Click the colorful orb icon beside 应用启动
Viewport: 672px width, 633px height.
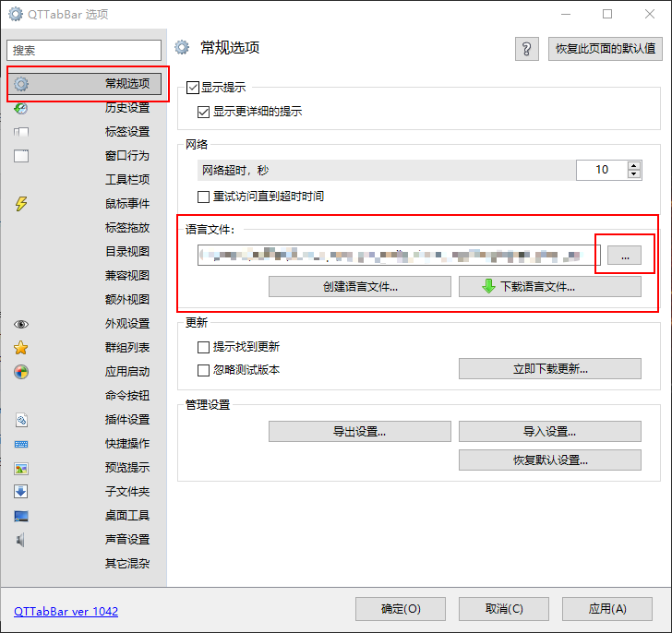(x=21, y=372)
